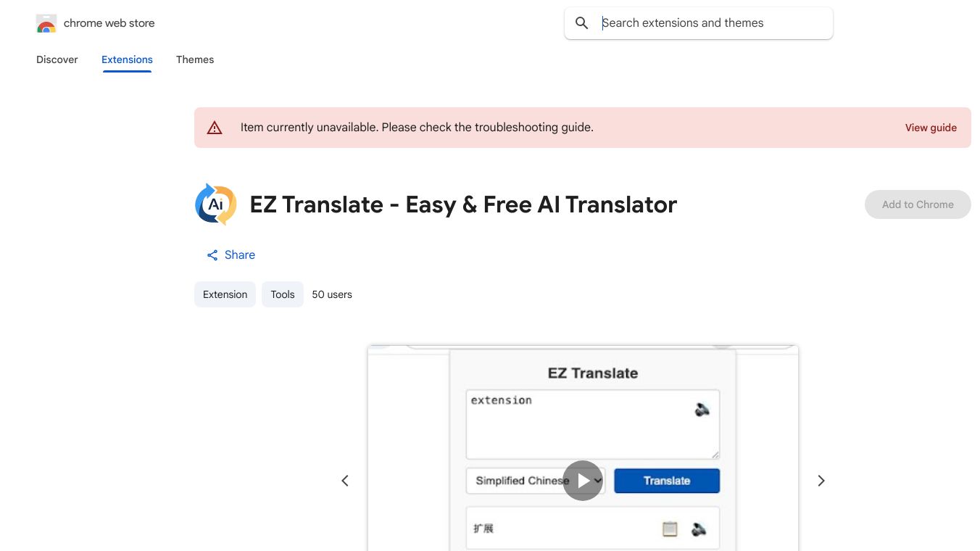
Task: Click the speaker icon in the translation result
Action: coord(699,529)
